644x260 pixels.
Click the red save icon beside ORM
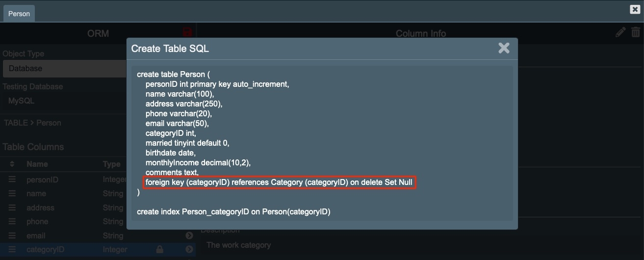click(x=187, y=33)
